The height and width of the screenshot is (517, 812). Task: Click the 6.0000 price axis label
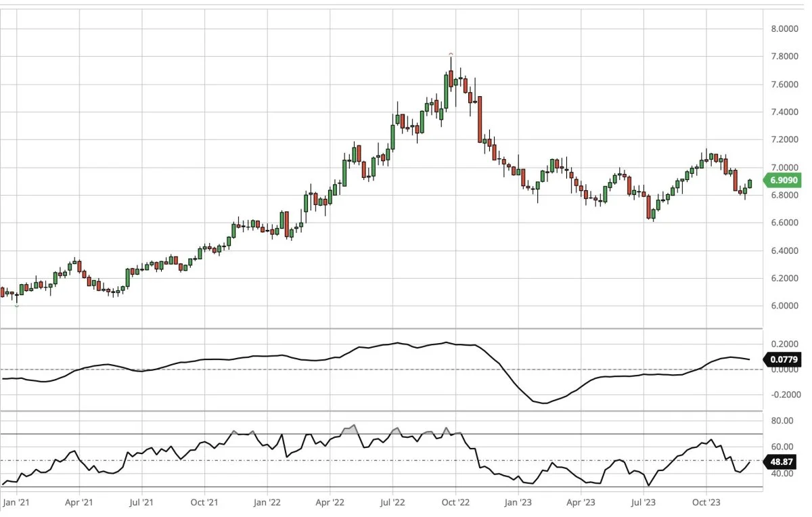[x=784, y=306]
